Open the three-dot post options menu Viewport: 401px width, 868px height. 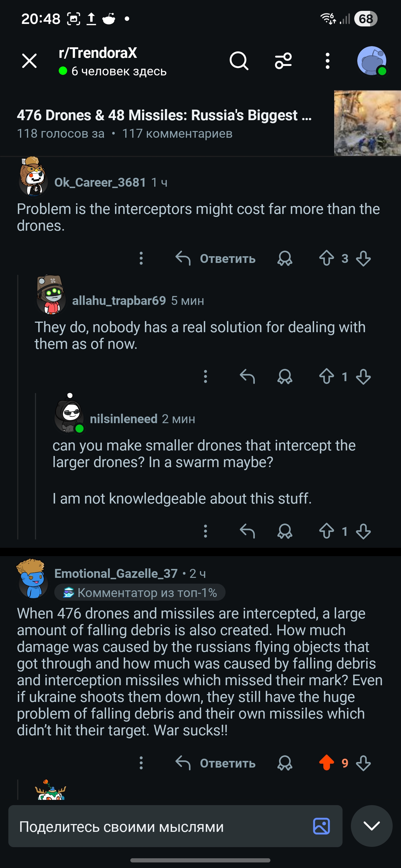327,61
